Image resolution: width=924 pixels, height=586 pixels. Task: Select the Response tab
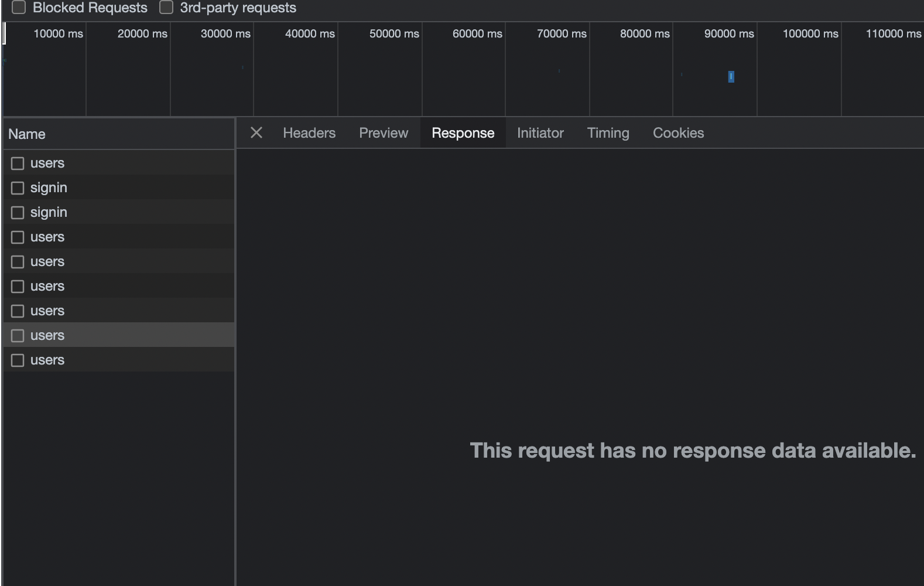pyautogui.click(x=463, y=133)
